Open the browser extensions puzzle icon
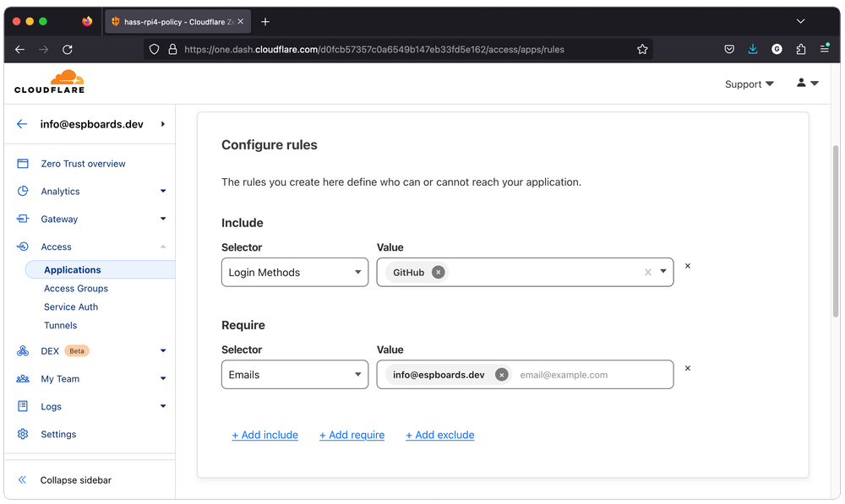 click(801, 50)
